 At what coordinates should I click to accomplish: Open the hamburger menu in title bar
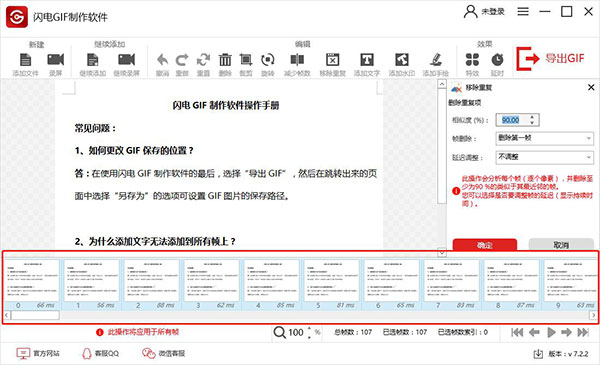pyautogui.click(x=523, y=12)
